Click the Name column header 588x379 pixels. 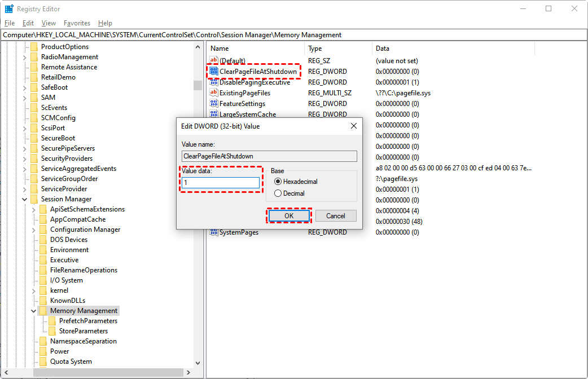(x=255, y=49)
